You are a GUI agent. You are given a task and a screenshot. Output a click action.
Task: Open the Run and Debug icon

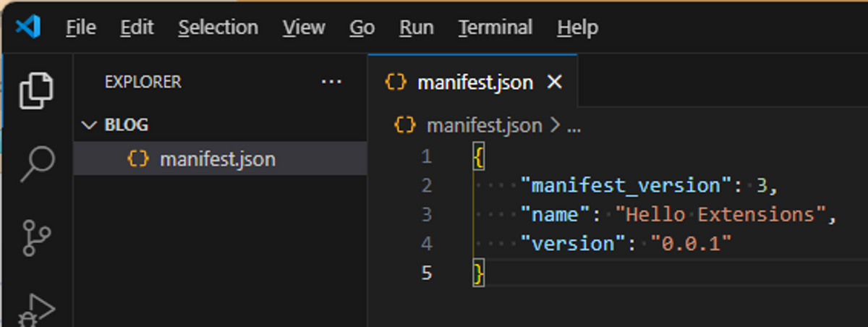click(37, 309)
